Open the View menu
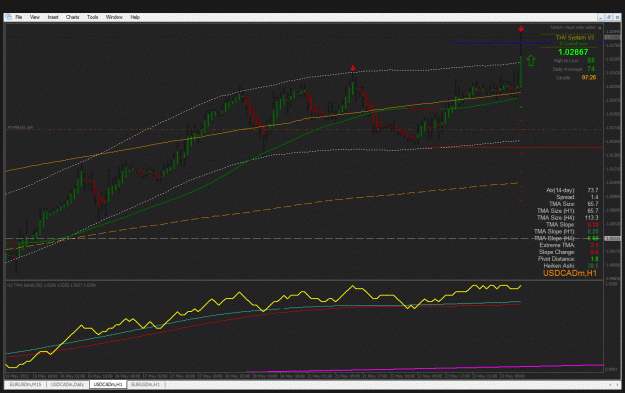The height and width of the screenshot is (393, 625). (x=35, y=17)
